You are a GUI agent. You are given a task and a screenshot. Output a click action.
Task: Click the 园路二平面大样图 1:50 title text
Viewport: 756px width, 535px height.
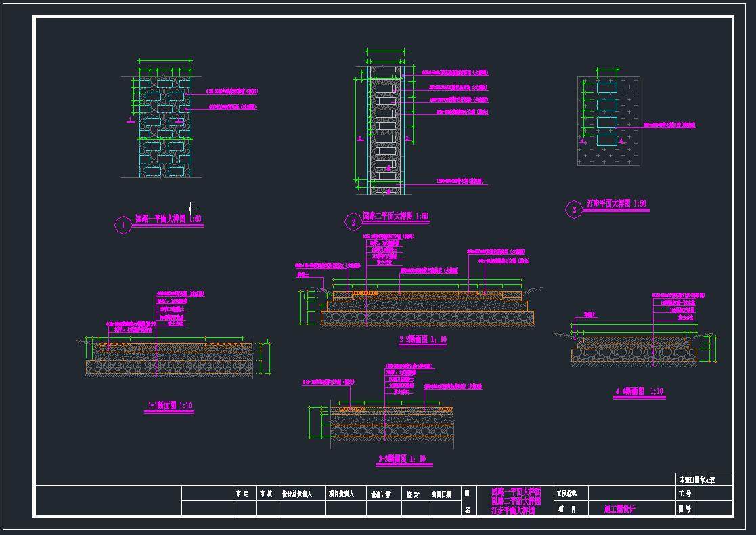pyautogui.click(x=395, y=217)
